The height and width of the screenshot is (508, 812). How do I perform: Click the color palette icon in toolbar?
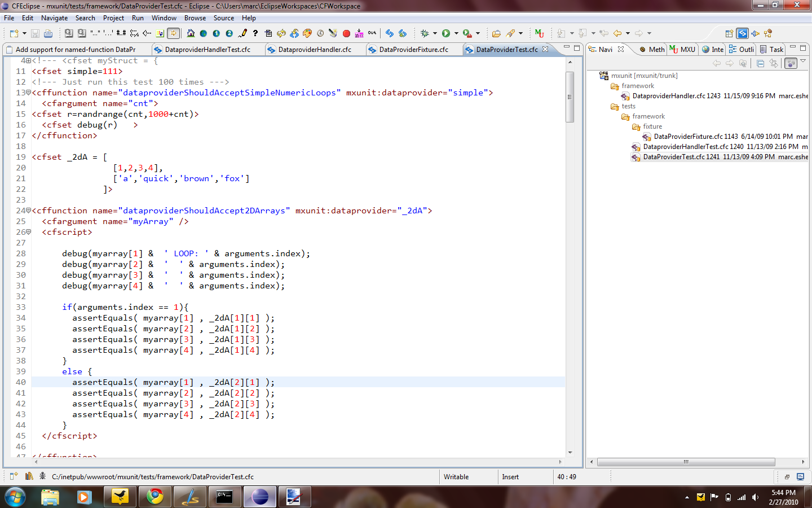click(x=307, y=33)
